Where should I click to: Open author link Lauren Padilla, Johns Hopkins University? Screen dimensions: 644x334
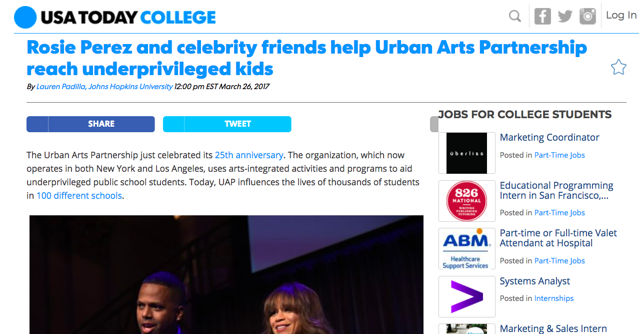click(104, 87)
